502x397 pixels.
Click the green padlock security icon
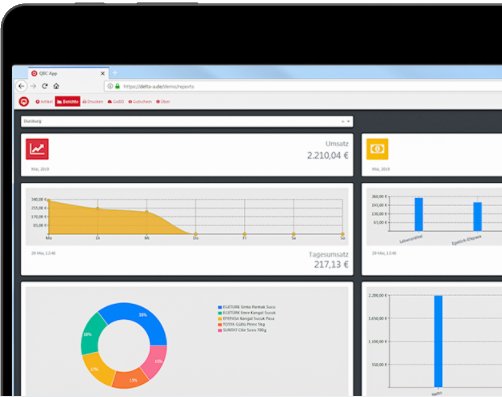[x=117, y=86]
